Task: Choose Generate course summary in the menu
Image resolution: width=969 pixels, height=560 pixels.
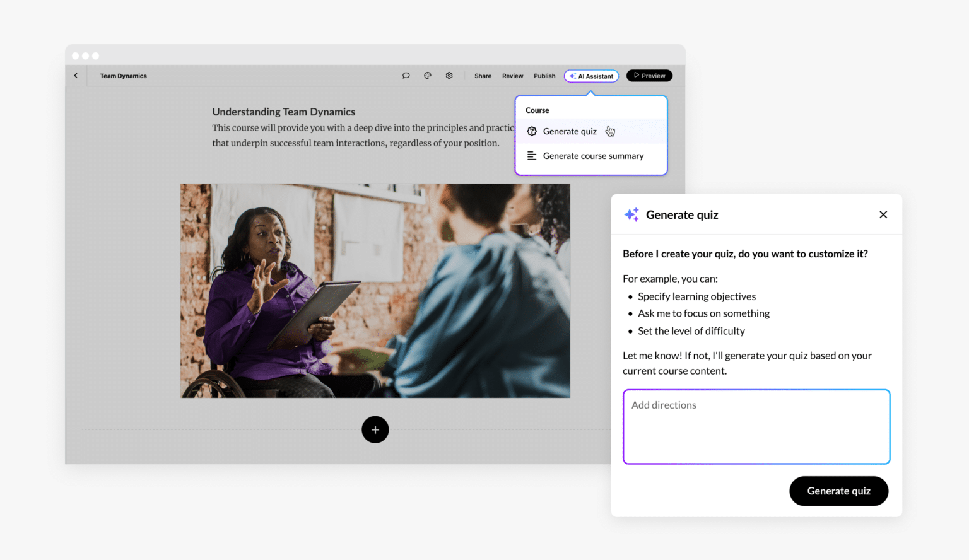Action: point(593,156)
